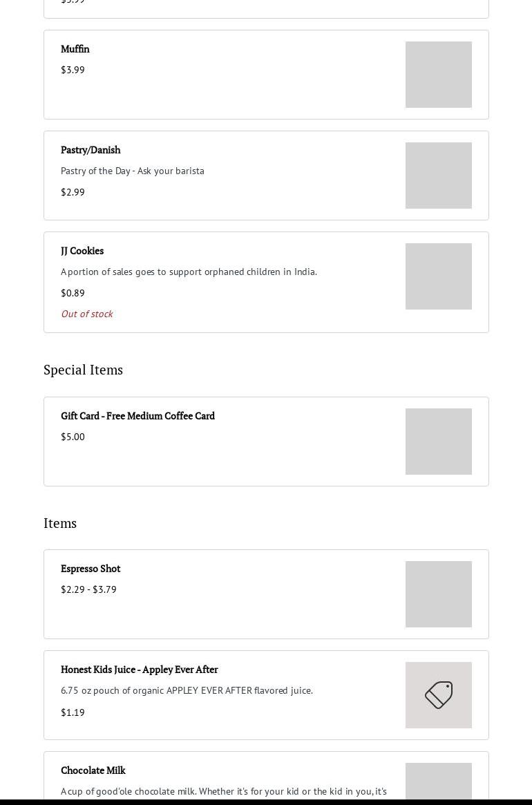Click the $5.00 Gift Card price
The height and width of the screenshot is (805, 532).
(73, 437)
